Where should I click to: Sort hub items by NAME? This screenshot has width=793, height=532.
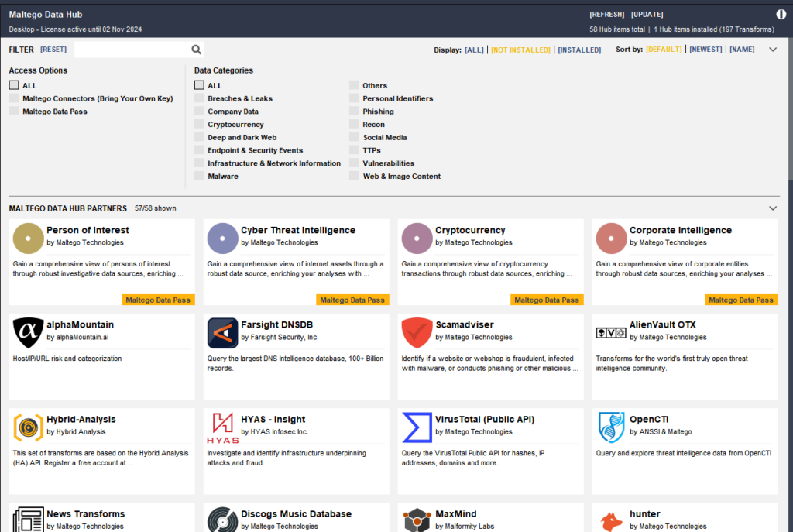[x=742, y=49]
